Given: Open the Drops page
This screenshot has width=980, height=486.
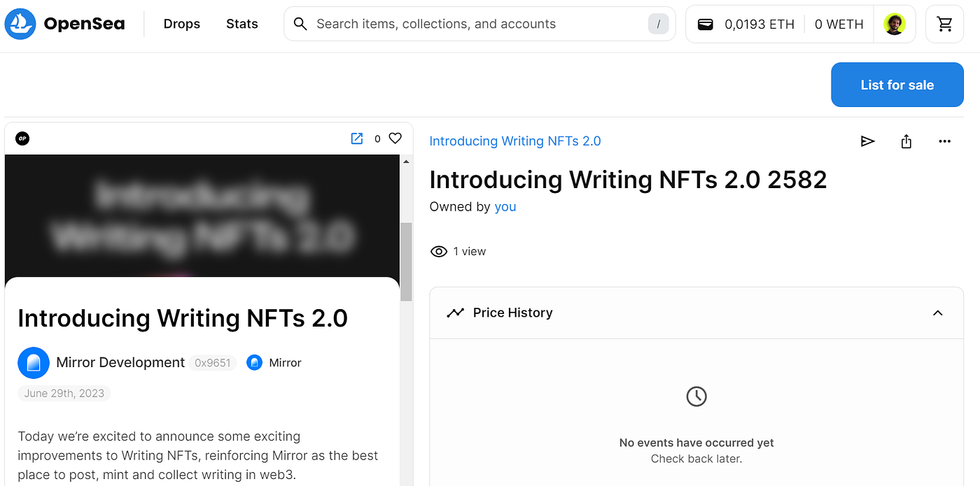Looking at the screenshot, I should pyautogui.click(x=182, y=24).
